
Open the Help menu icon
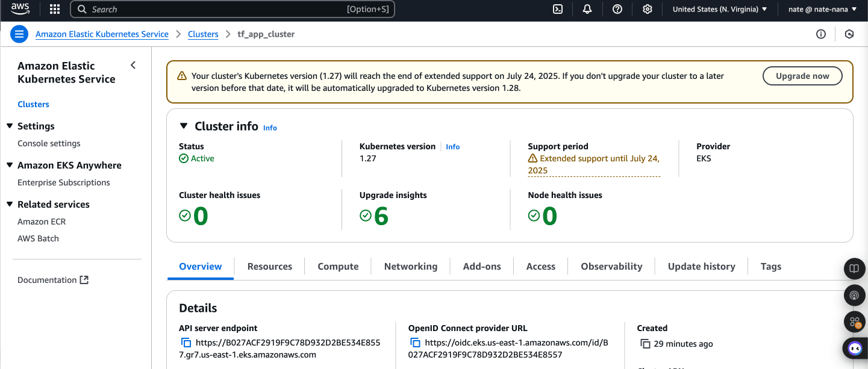click(x=617, y=9)
